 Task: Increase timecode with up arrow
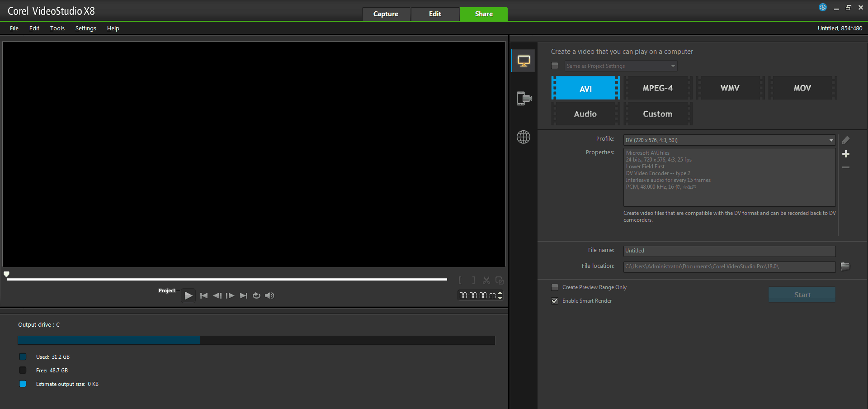(500, 293)
